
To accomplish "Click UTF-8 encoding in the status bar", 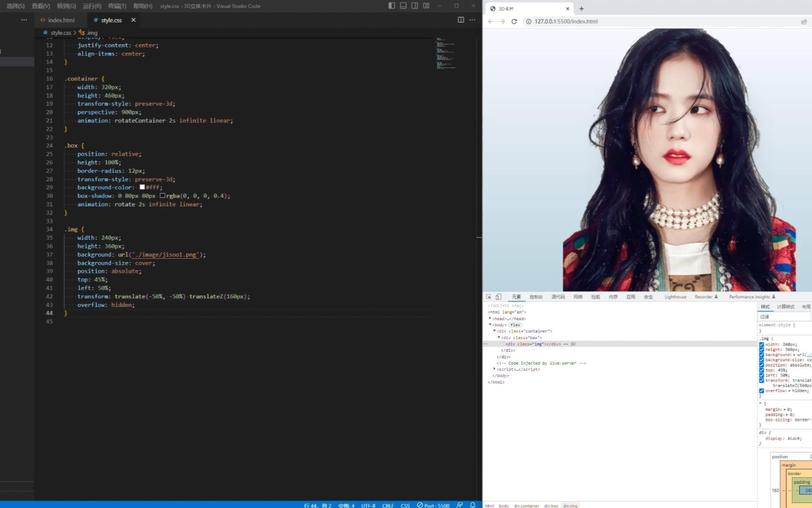I will click(x=368, y=505).
